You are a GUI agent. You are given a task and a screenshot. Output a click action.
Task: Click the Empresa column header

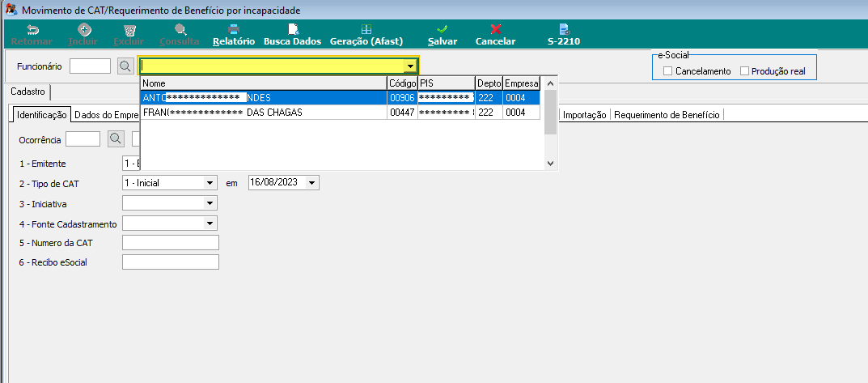click(521, 83)
